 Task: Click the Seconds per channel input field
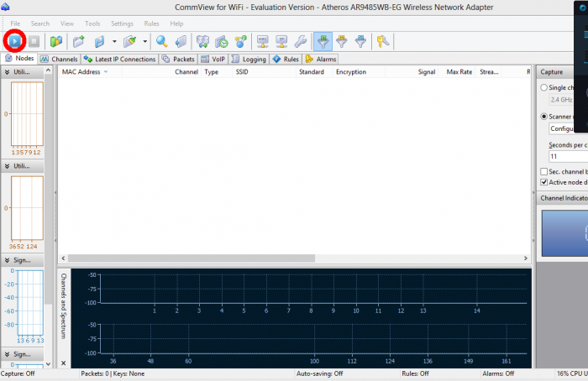point(561,156)
